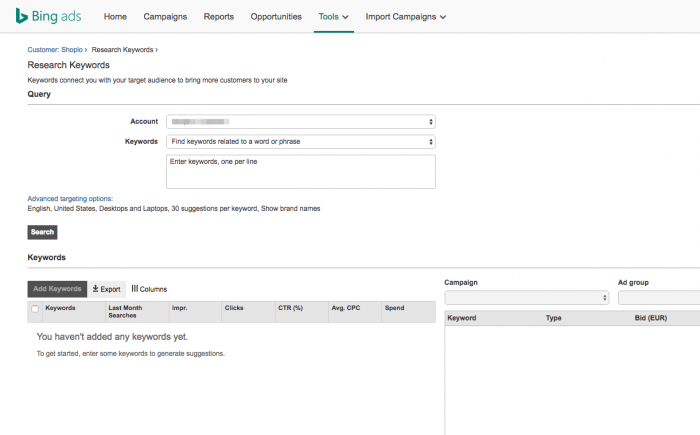Go to the Home tab
This screenshot has height=435, width=700.
tap(115, 17)
